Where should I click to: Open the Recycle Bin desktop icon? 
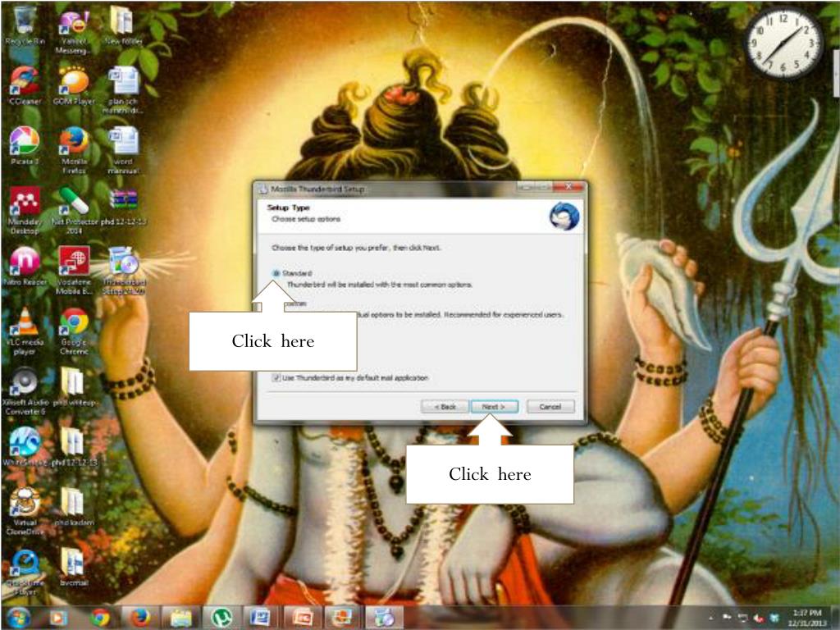point(24,25)
